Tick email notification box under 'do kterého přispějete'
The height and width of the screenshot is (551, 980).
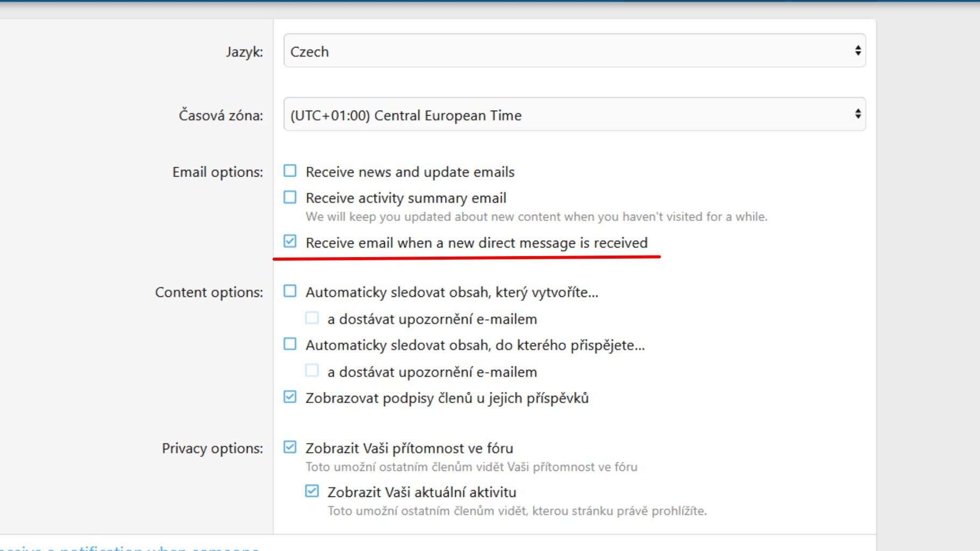(312, 371)
